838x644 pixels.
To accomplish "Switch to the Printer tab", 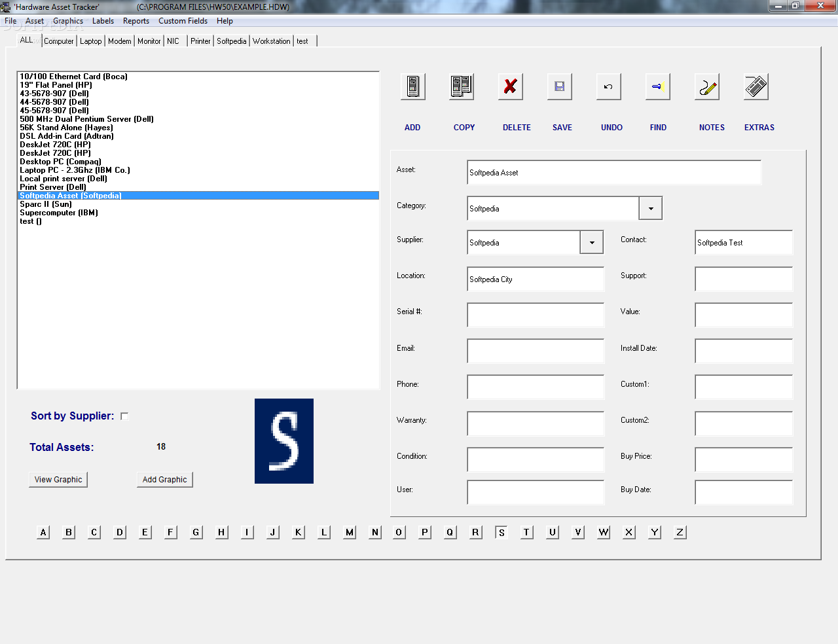I will point(200,41).
